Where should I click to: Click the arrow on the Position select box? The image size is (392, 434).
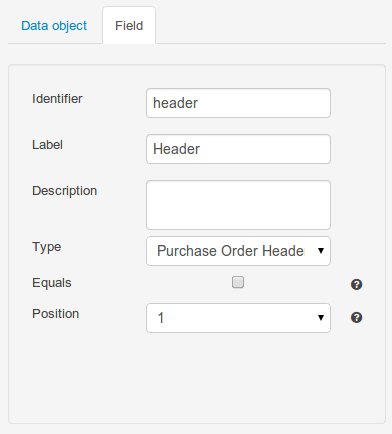(321, 318)
